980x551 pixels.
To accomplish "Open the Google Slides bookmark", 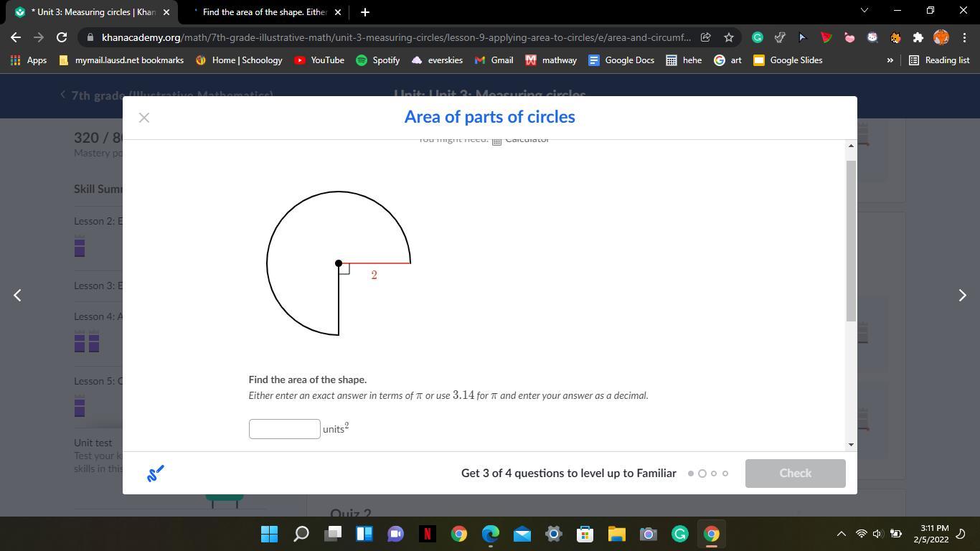I will [788, 60].
